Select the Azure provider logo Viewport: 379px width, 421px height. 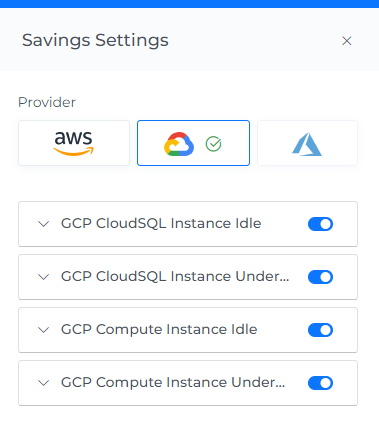[x=307, y=143]
